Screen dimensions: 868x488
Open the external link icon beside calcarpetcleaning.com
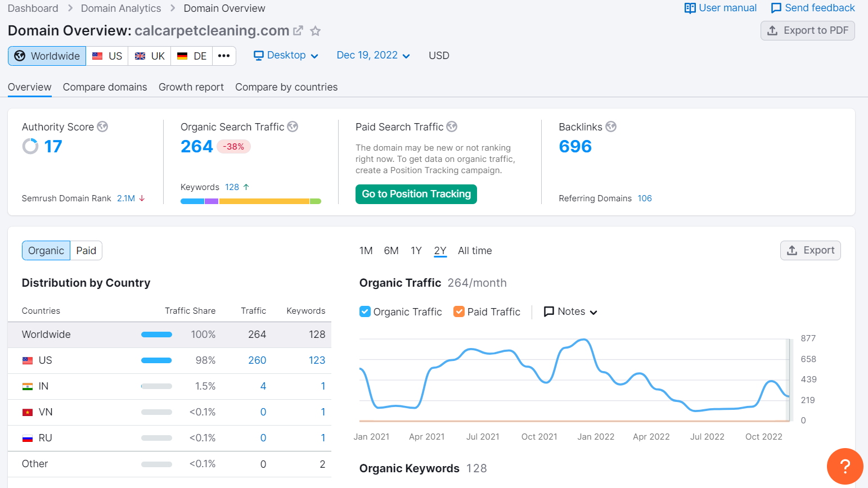point(298,31)
